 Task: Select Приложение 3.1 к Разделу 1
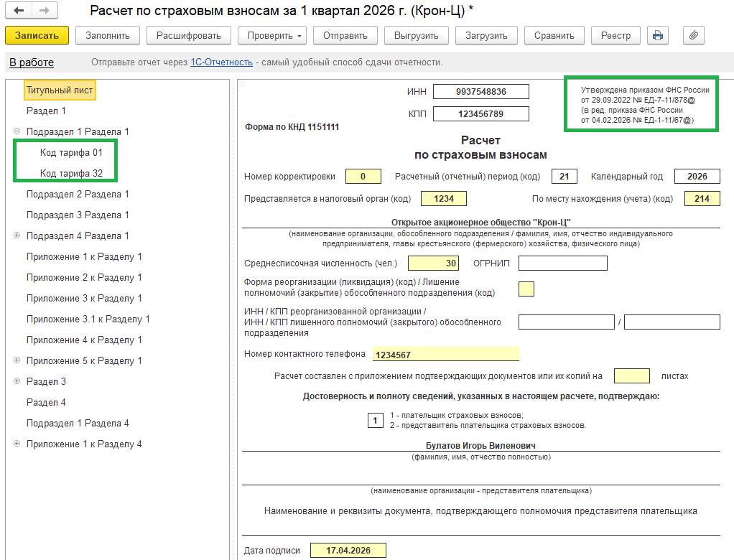tap(88, 319)
